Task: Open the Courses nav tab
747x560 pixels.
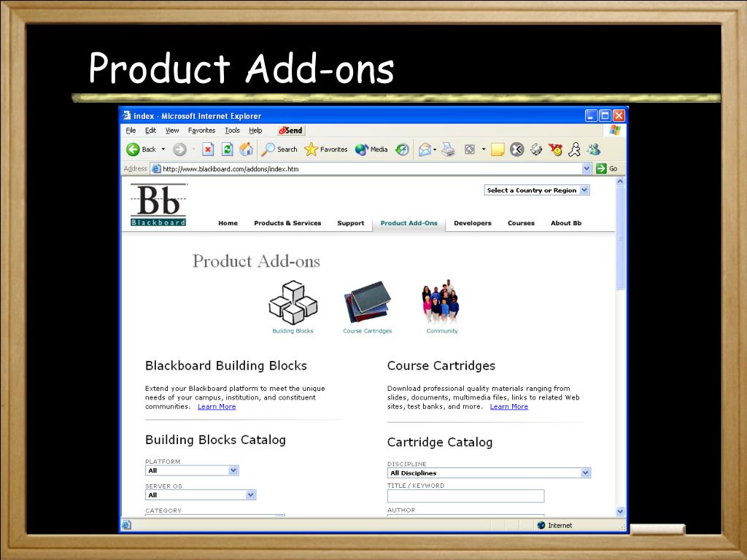Action: coord(521,223)
